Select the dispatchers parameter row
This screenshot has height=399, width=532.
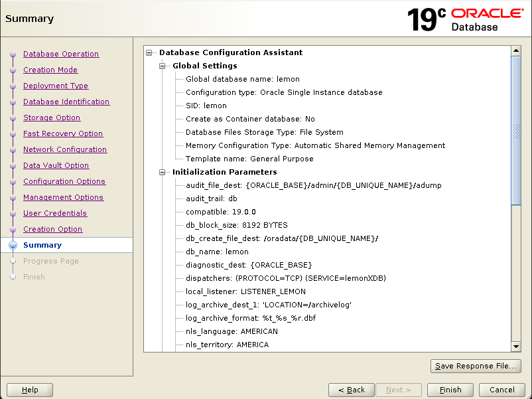coord(286,278)
